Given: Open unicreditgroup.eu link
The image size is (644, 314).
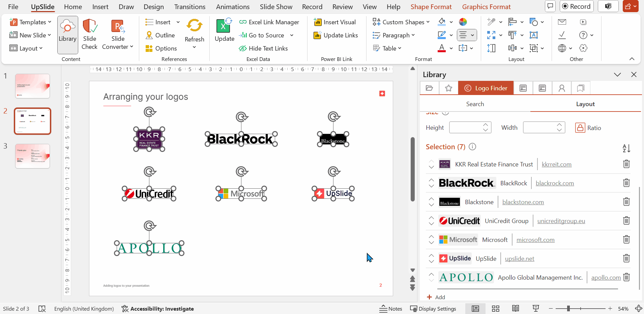Looking at the screenshot, I should coord(561,221).
